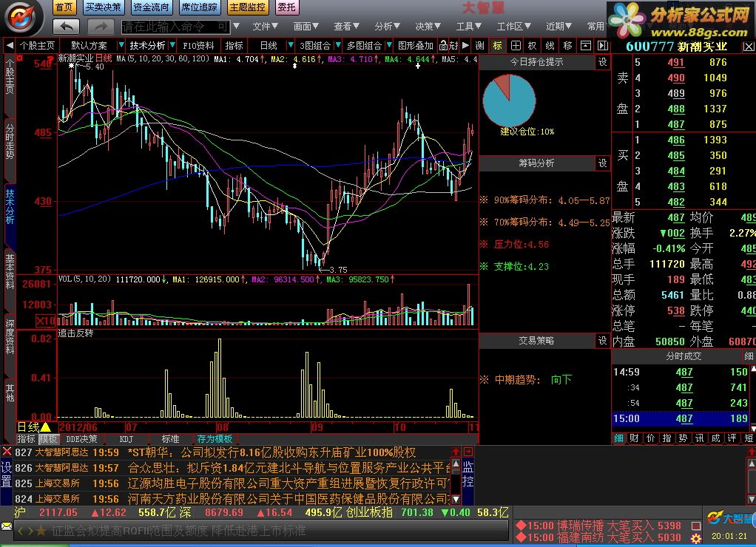Click the 权 rights-adjustment icon
This screenshot has height=547, width=756.
[x=533, y=46]
